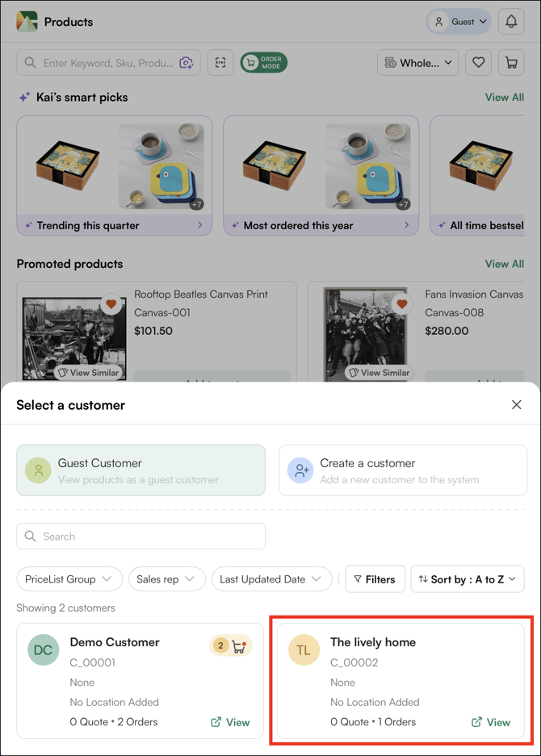Click the Filters button

(x=375, y=579)
